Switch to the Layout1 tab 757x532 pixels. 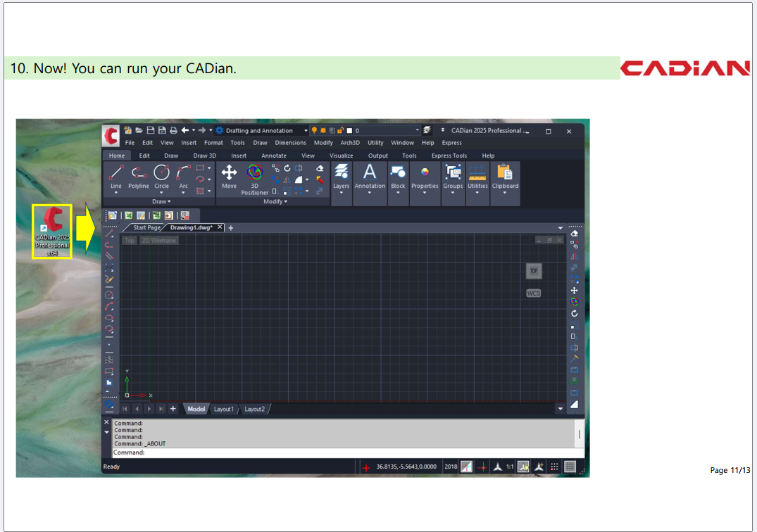[223, 409]
